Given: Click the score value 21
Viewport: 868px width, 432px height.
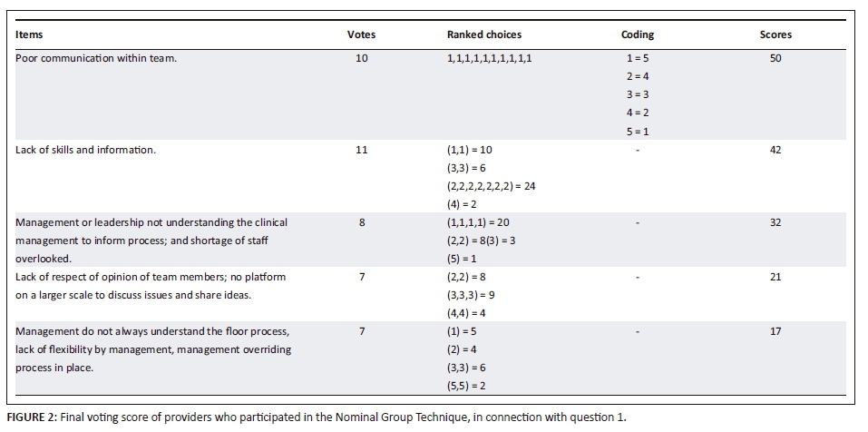Looking at the screenshot, I should point(775,277).
